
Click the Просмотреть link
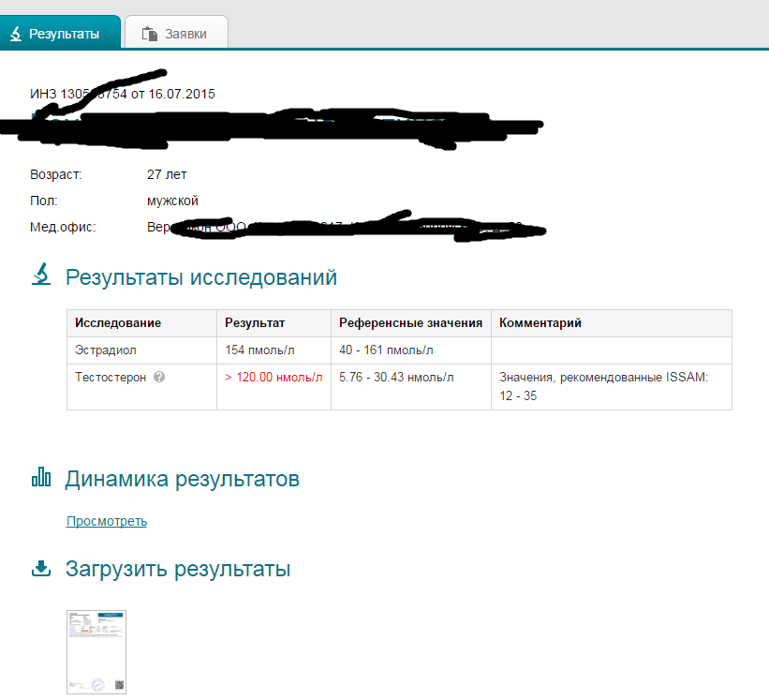106,521
